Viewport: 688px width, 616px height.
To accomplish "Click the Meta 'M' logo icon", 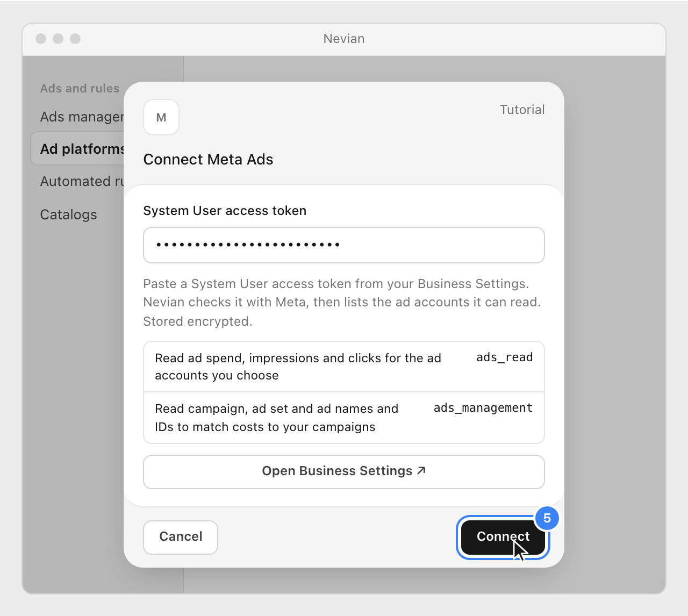I will [161, 117].
